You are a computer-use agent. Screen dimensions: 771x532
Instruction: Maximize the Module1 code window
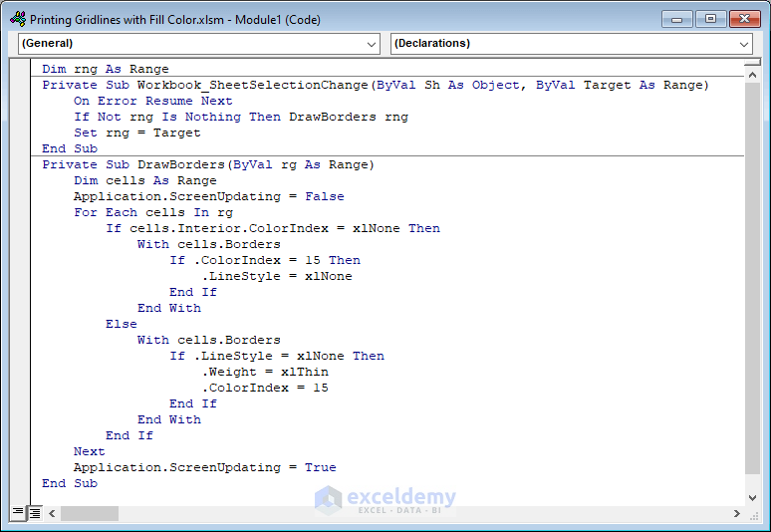pyautogui.click(x=710, y=19)
